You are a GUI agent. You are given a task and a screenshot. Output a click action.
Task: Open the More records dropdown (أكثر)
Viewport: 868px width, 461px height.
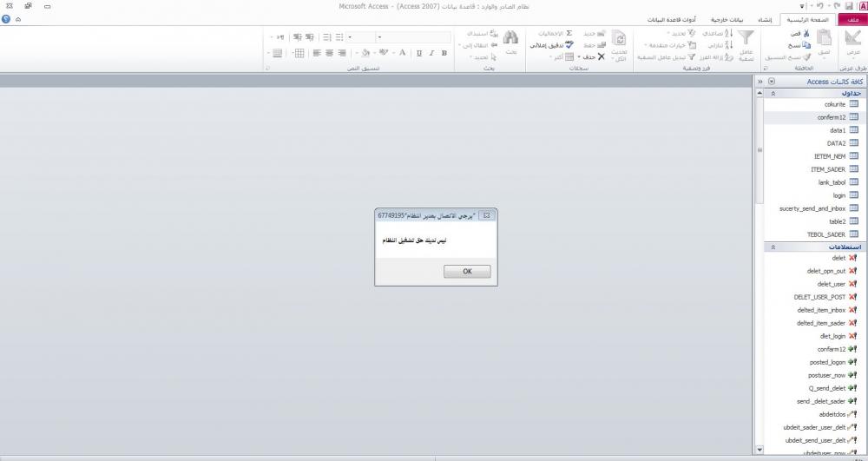pyautogui.click(x=562, y=57)
